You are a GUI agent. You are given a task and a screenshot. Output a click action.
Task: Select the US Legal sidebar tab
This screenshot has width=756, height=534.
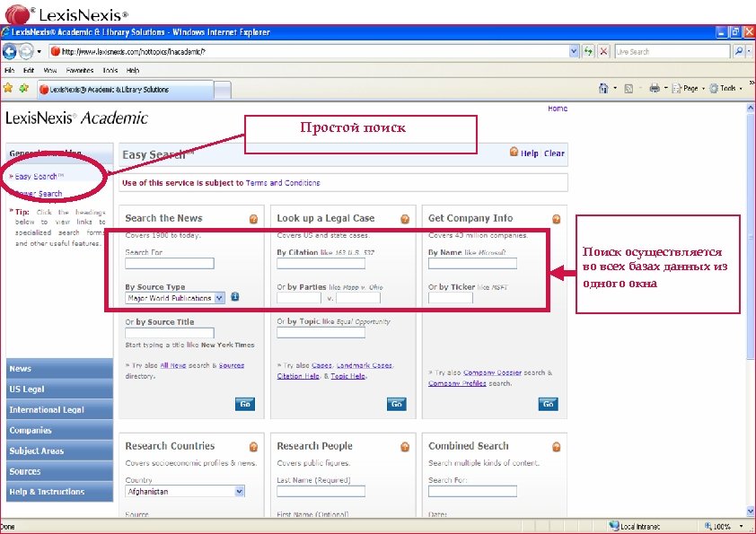pyautogui.click(x=59, y=389)
